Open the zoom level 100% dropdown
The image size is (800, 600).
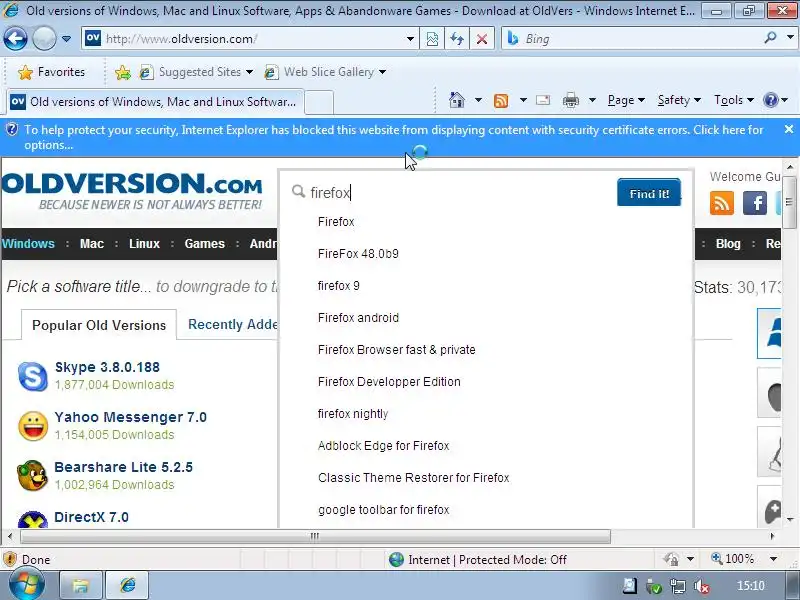point(773,559)
